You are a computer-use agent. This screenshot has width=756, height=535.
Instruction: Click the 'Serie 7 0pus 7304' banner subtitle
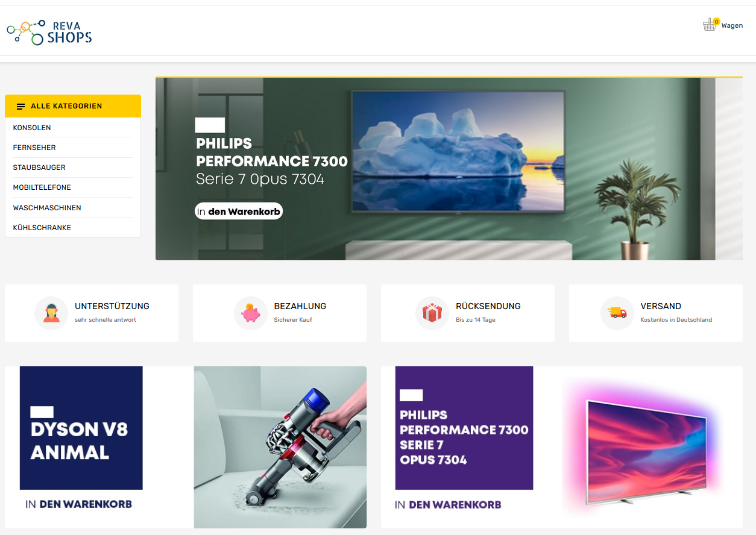(x=260, y=180)
